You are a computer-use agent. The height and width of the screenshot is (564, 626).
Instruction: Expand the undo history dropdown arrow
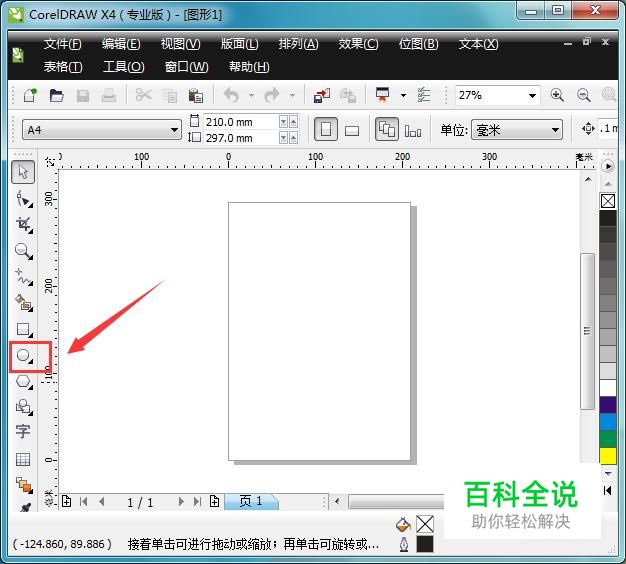click(251, 95)
